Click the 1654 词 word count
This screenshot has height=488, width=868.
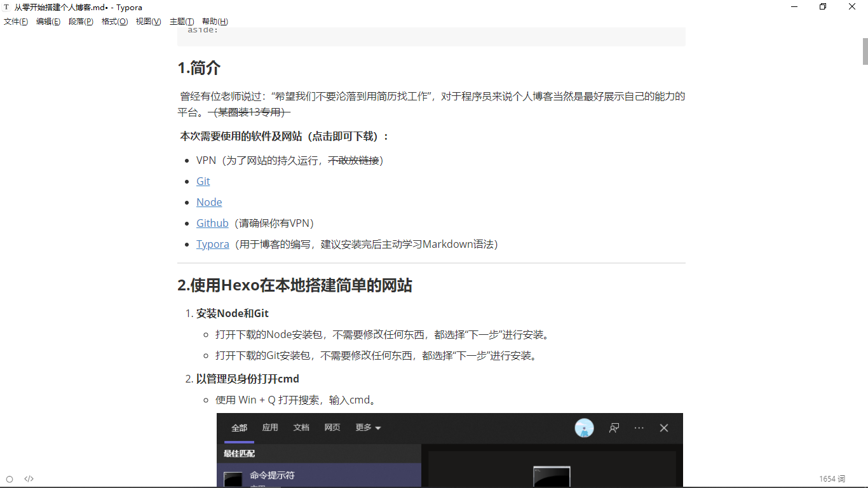tap(832, 479)
